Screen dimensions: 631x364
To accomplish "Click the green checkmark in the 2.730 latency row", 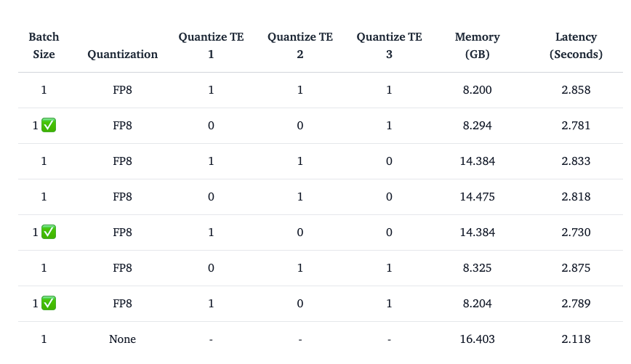I will 49,232.
